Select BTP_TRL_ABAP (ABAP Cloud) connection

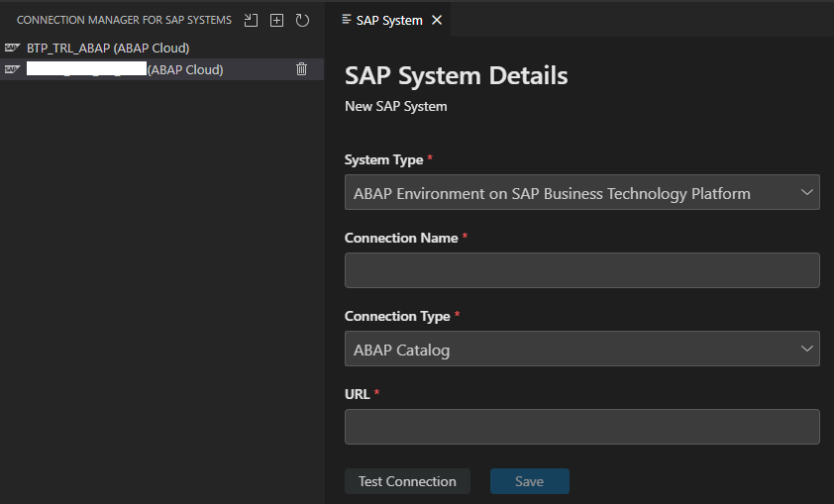[161, 48]
